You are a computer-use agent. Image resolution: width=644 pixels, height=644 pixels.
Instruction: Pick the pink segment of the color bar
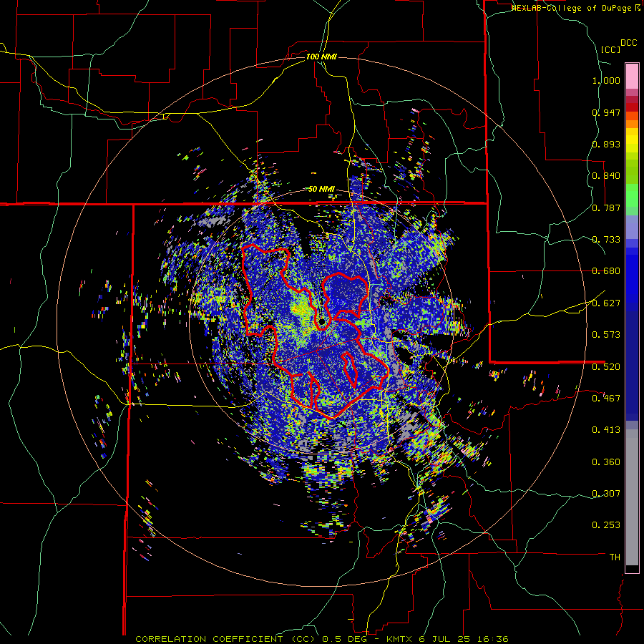click(x=632, y=76)
